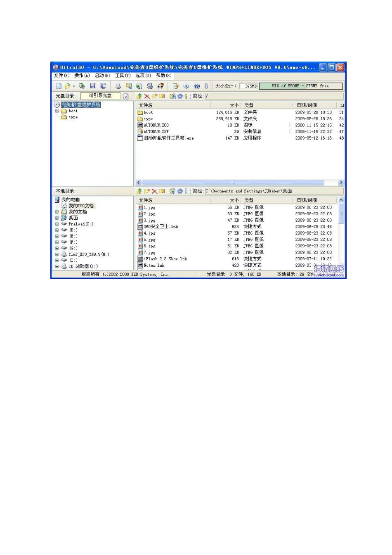Expand the CD 驱动器(J:) node
Image resolution: width=392 pixels, height=555 pixels.
pos(57,266)
